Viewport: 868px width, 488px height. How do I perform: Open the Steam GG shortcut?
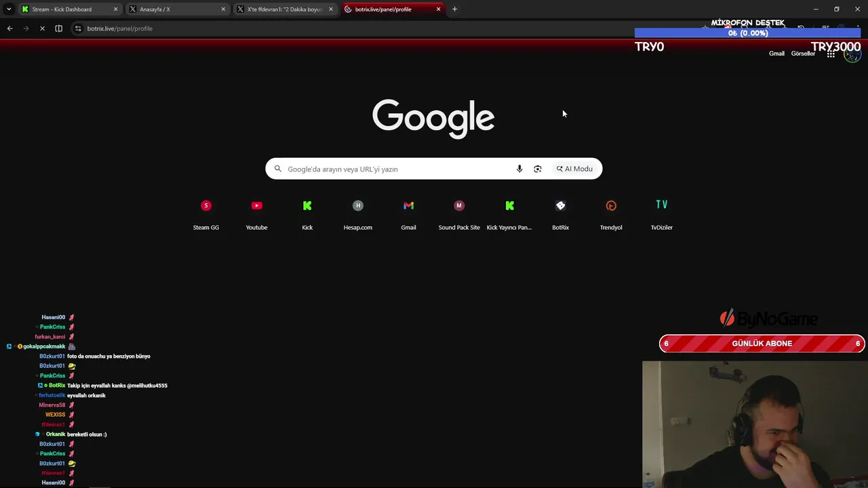[206, 214]
